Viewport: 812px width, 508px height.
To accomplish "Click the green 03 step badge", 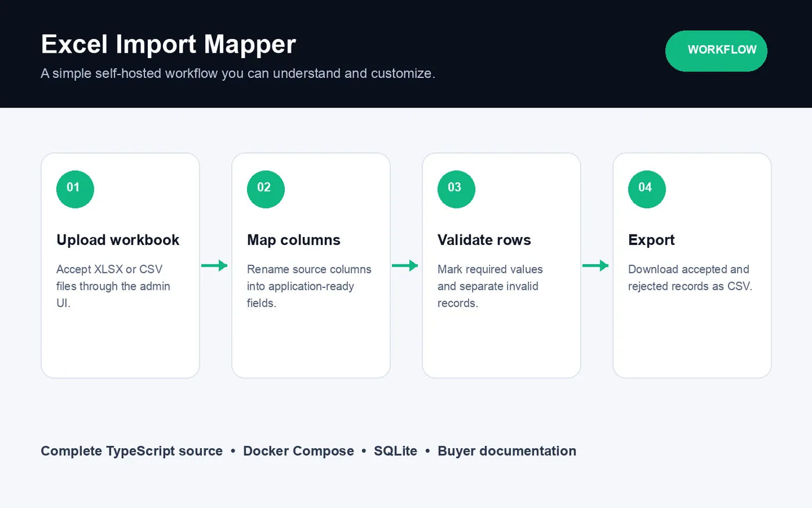I will click(x=456, y=189).
